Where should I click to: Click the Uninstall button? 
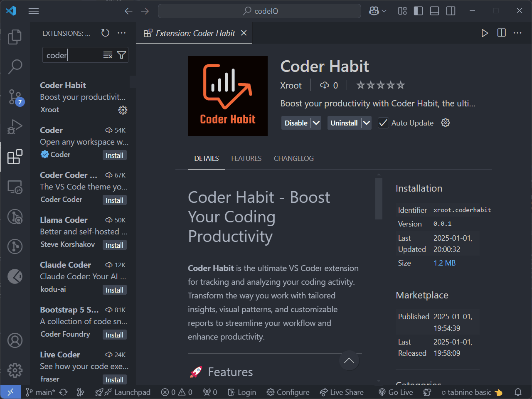(344, 123)
